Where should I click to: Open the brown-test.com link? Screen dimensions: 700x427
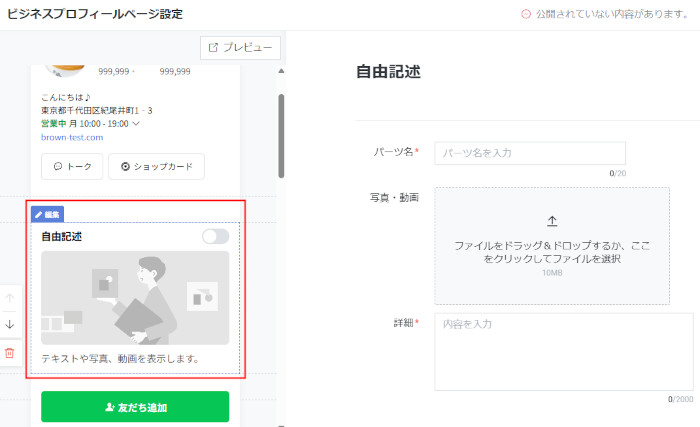pyautogui.click(x=72, y=138)
